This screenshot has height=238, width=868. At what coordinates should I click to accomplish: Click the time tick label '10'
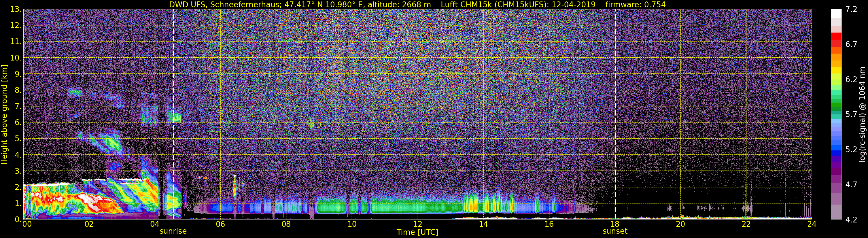click(352, 224)
